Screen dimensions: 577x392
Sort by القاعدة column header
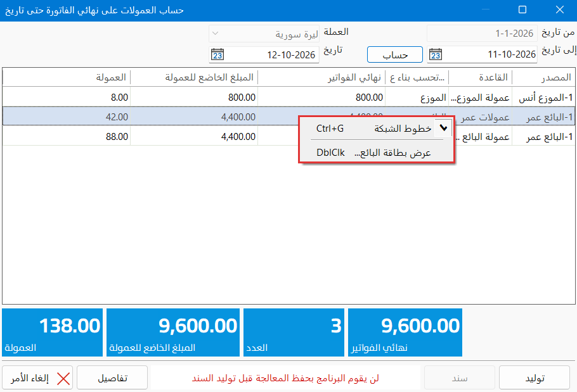[480, 77]
